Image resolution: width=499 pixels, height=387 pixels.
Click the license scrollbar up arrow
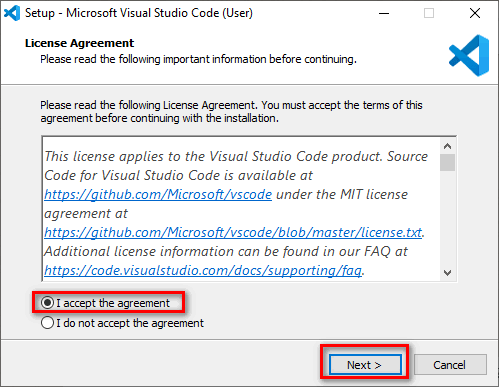[447, 146]
